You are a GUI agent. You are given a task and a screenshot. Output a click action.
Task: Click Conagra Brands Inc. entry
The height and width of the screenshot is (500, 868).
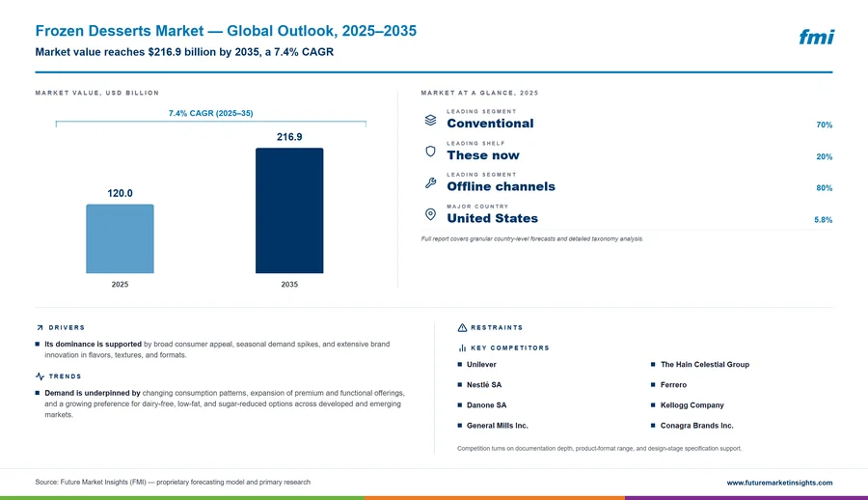[x=696, y=426]
